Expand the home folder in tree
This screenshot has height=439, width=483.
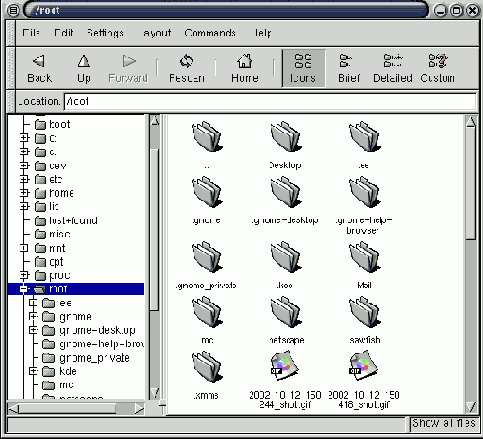coord(24,193)
